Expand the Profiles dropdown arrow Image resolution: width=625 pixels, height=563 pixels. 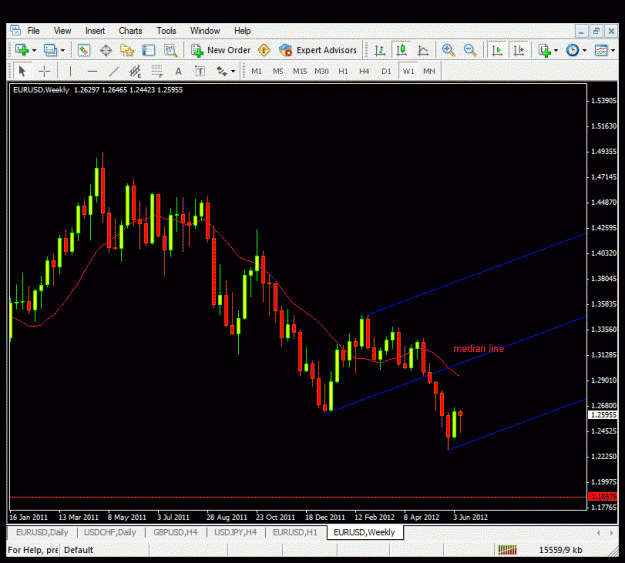coord(63,51)
